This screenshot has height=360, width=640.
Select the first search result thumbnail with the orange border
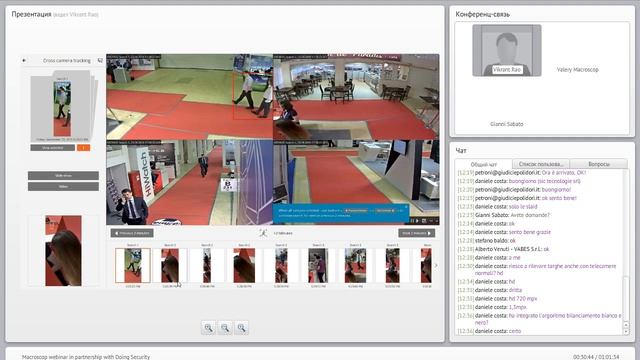click(x=133, y=265)
